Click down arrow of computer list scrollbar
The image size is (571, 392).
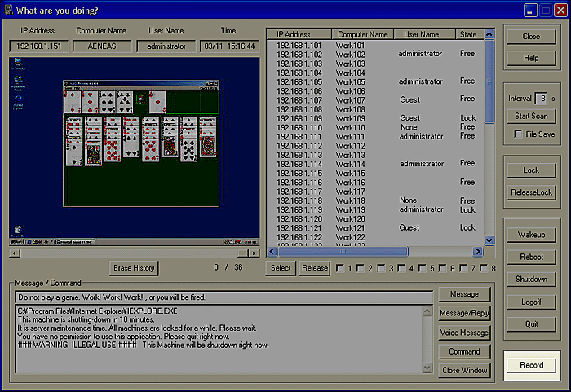click(x=489, y=240)
